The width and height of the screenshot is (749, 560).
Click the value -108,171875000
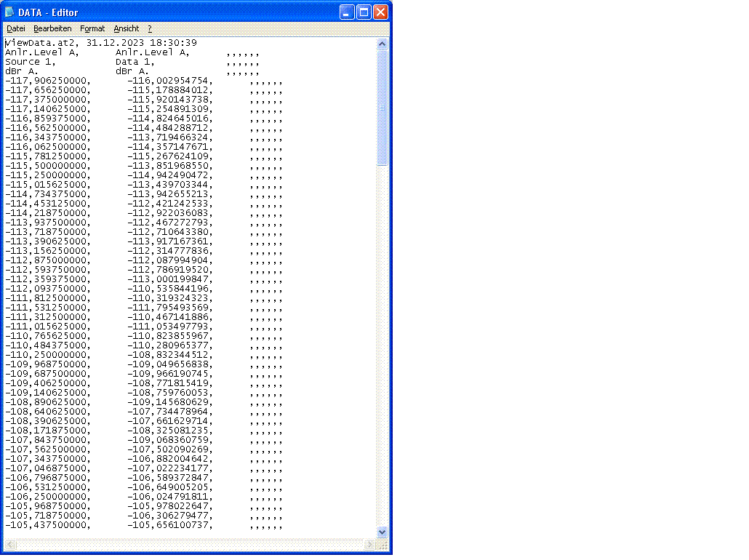tap(47, 431)
